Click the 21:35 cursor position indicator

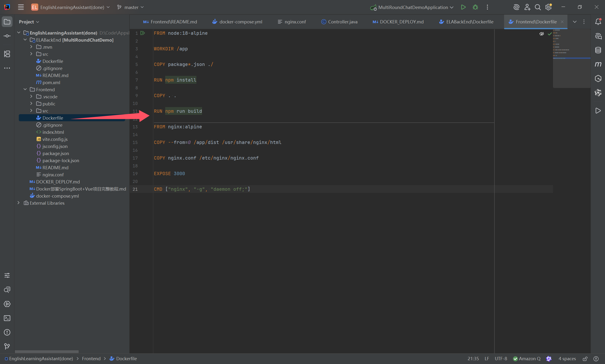pos(473,359)
